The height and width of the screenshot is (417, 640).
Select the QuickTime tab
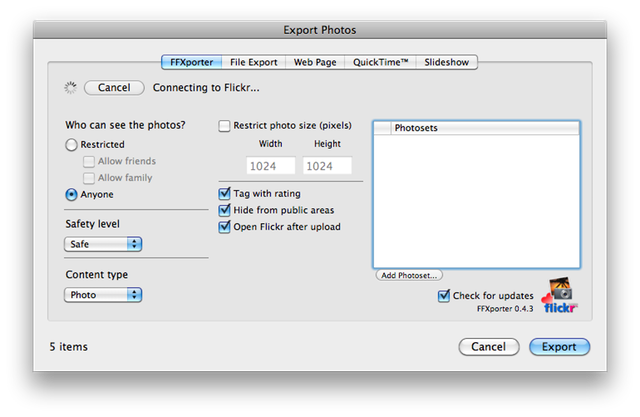380,62
